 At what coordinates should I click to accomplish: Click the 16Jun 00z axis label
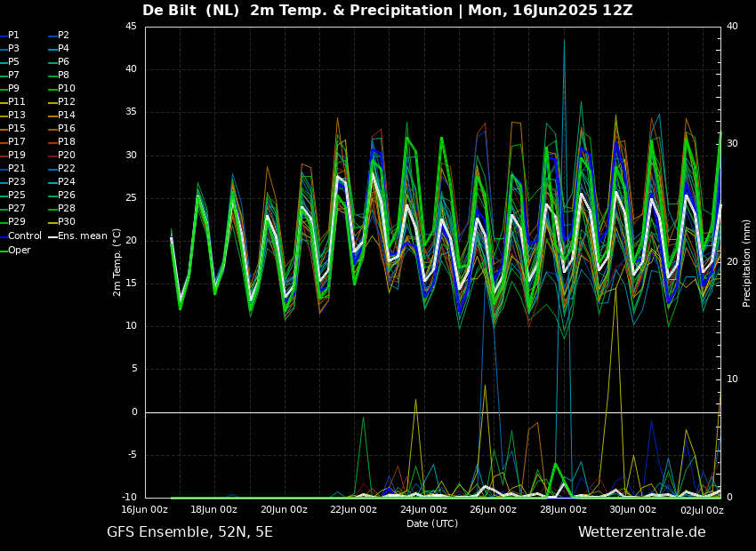pos(144,510)
